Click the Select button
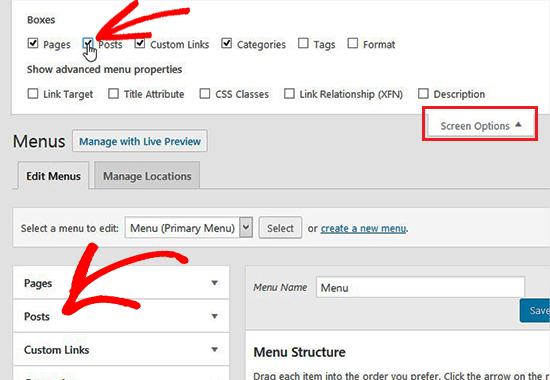Screen dimensions: 550x380 click(280, 228)
